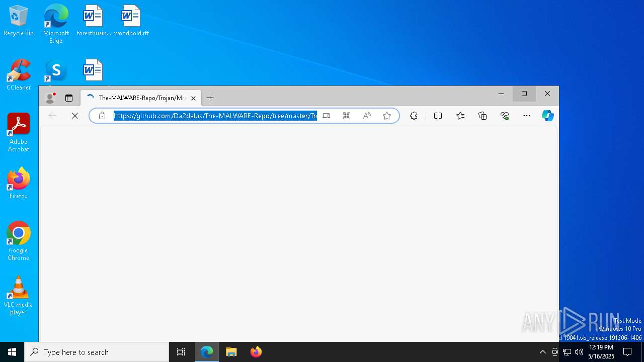Select Recycle Bin on desktop
Screen dimensions: 644x362
19,21
